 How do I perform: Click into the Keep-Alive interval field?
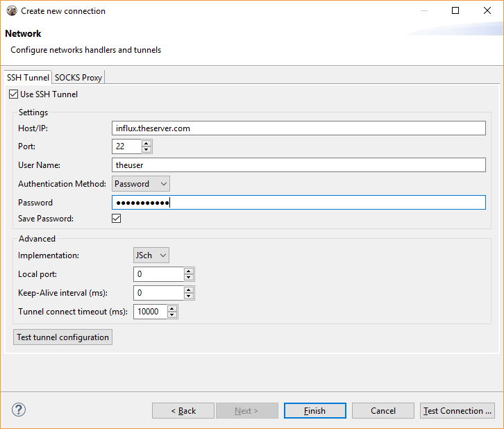pos(158,293)
